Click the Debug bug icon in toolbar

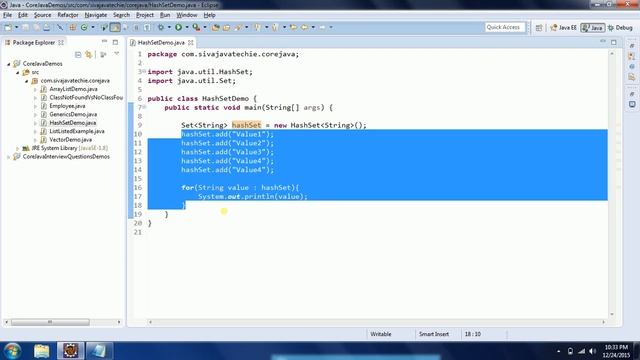pos(161,27)
